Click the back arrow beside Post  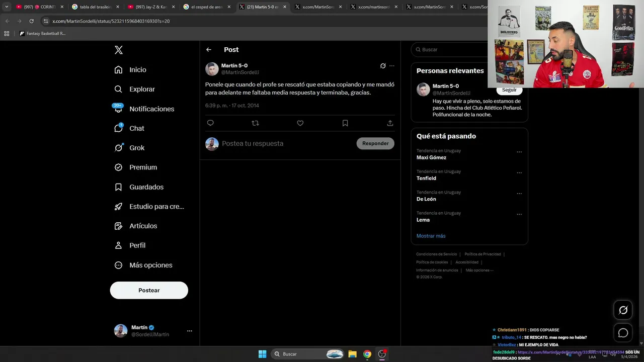tap(209, 50)
